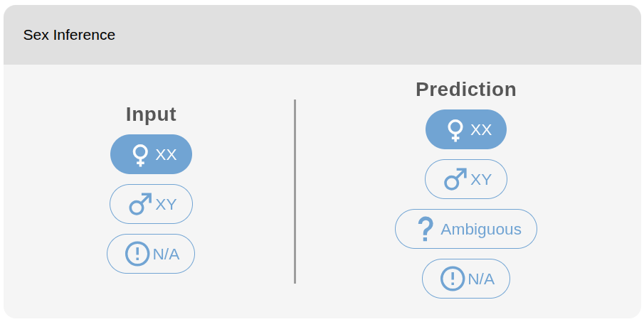Viewport: 644px width, 322px height.
Task: Click the male symbol icon under Input
Action: [x=140, y=204]
